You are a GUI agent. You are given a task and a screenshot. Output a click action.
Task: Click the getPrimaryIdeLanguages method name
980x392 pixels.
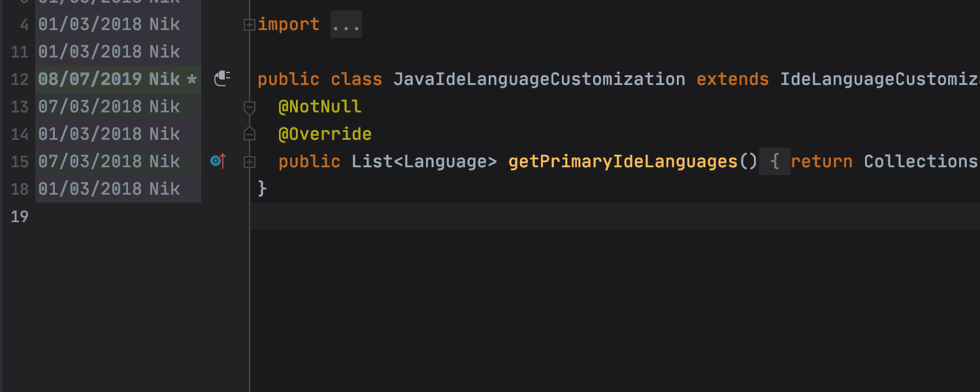tap(623, 161)
